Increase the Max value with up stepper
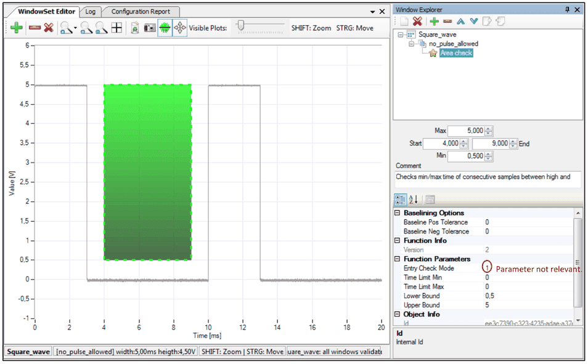Screen dimensions: 588x364 [x=488, y=129]
